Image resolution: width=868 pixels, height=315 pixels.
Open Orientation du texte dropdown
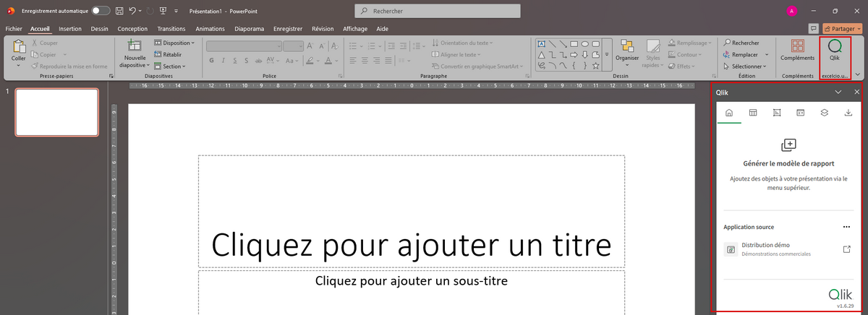coord(461,43)
